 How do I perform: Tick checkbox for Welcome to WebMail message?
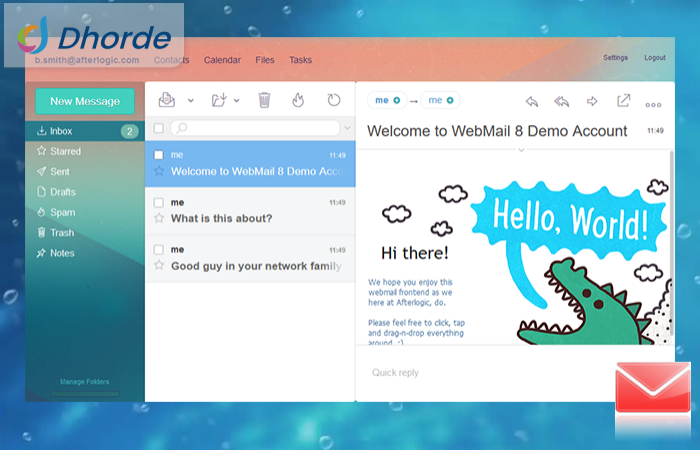coord(158,155)
